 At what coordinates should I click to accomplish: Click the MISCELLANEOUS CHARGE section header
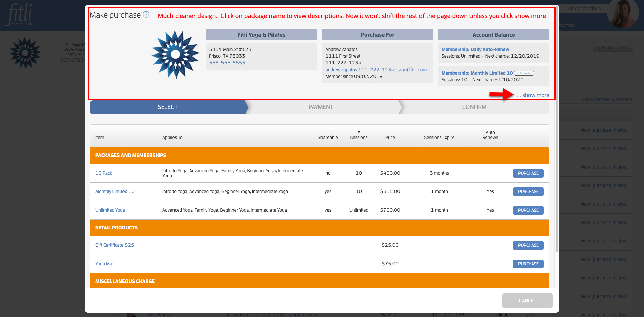click(319, 281)
